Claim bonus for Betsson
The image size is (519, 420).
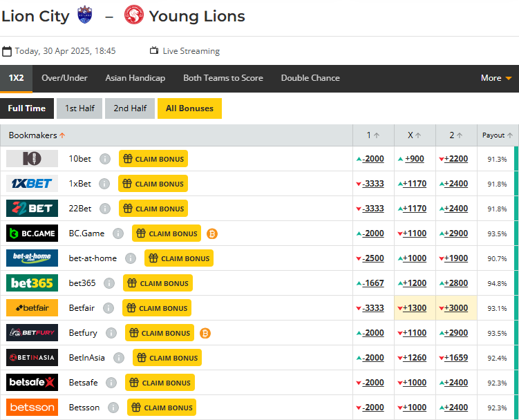pos(162,408)
